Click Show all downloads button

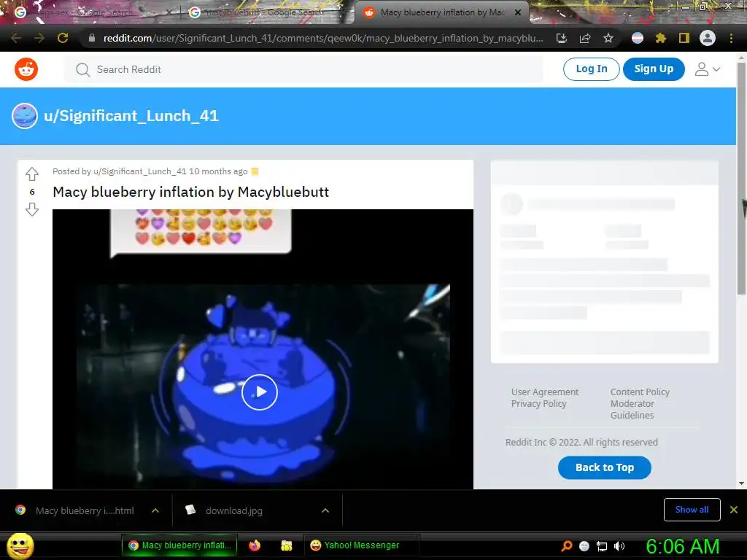point(692,510)
